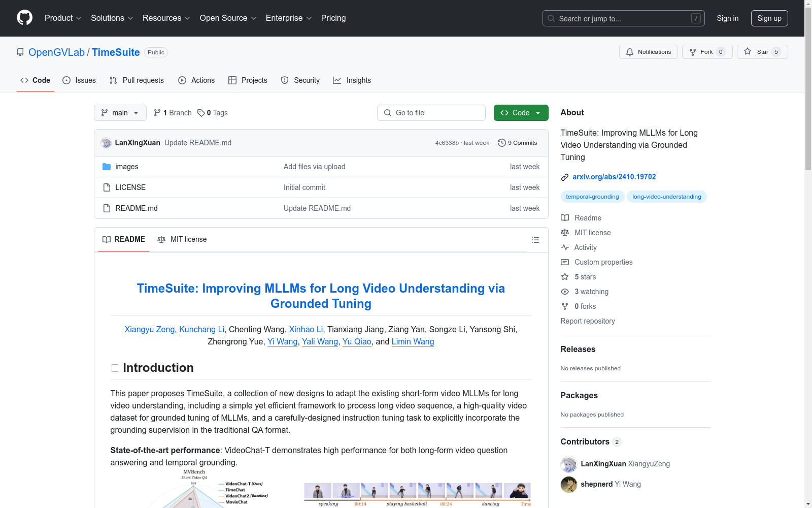Click the Report repository link
Image resolution: width=812 pixels, height=508 pixels.
pos(588,321)
